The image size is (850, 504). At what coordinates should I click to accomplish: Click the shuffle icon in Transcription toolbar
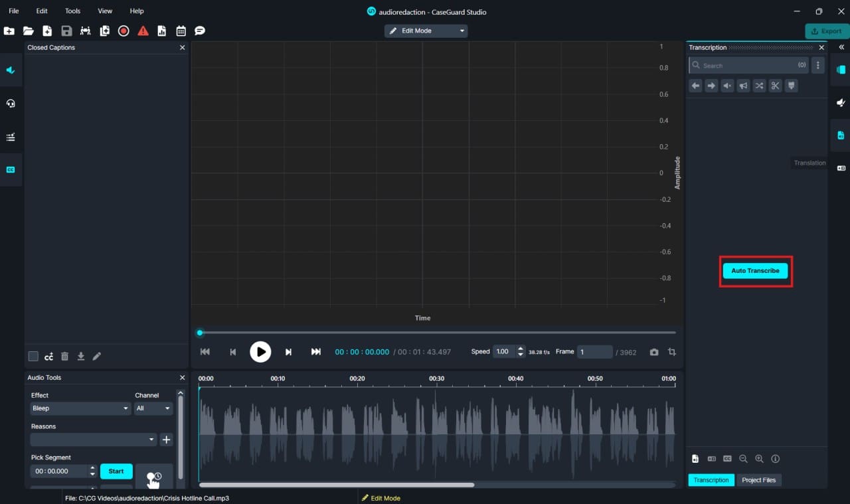pos(759,86)
